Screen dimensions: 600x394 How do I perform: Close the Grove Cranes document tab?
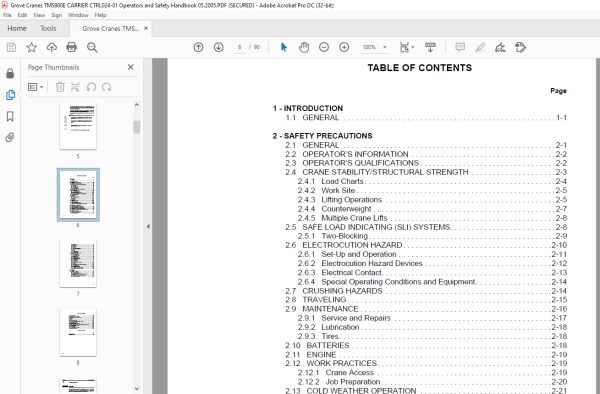[x=146, y=28]
